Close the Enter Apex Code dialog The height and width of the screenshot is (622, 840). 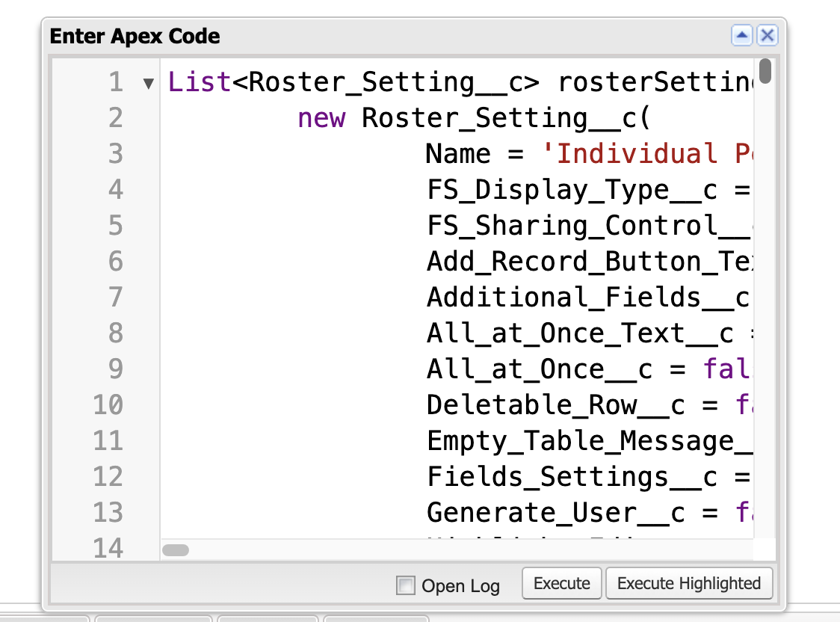768,36
